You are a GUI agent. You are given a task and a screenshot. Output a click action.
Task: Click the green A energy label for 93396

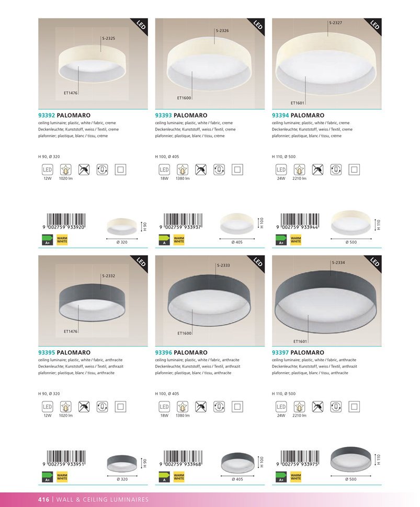(164, 477)
